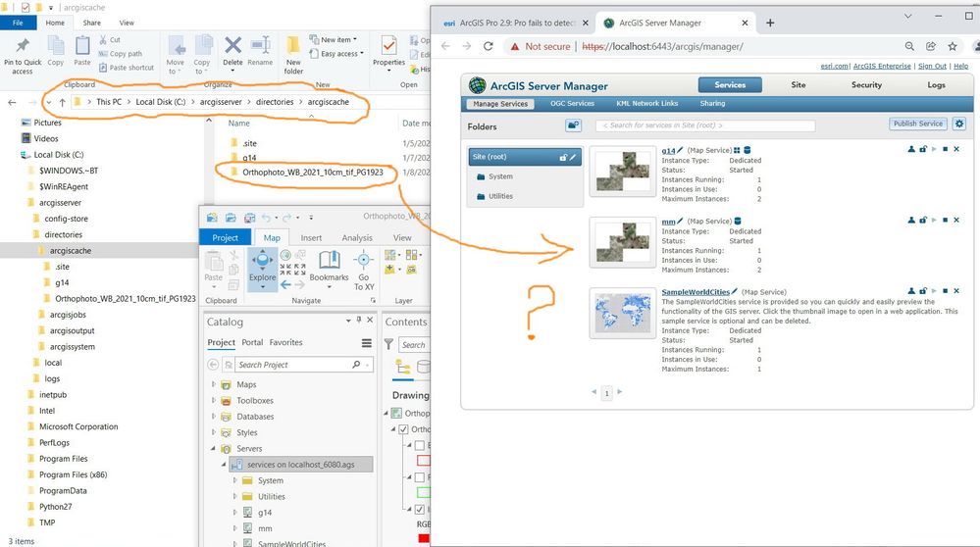This screenshot has width=980, height=547.
Task: Open permissions lock for SampleWorldCities service
Action: (x=922, y=291)
